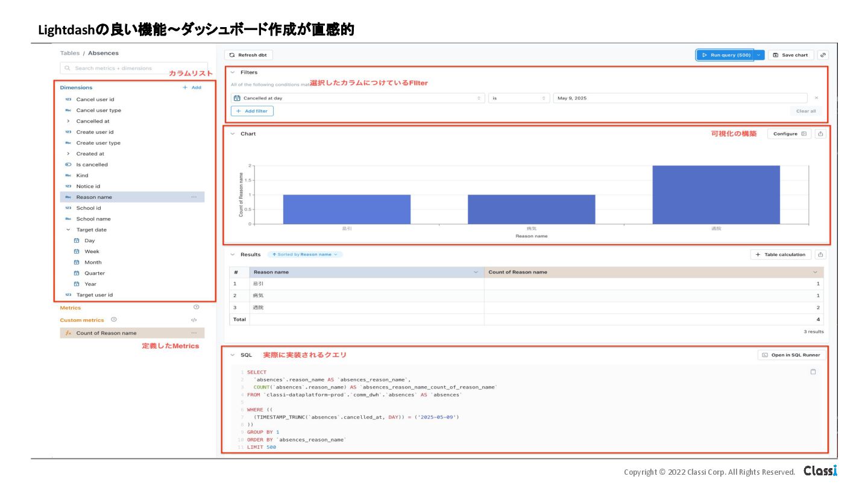Click the code icon in Custom metrics row
The width and height of the screenshot is (868, 488).
(x=193, y=320)
